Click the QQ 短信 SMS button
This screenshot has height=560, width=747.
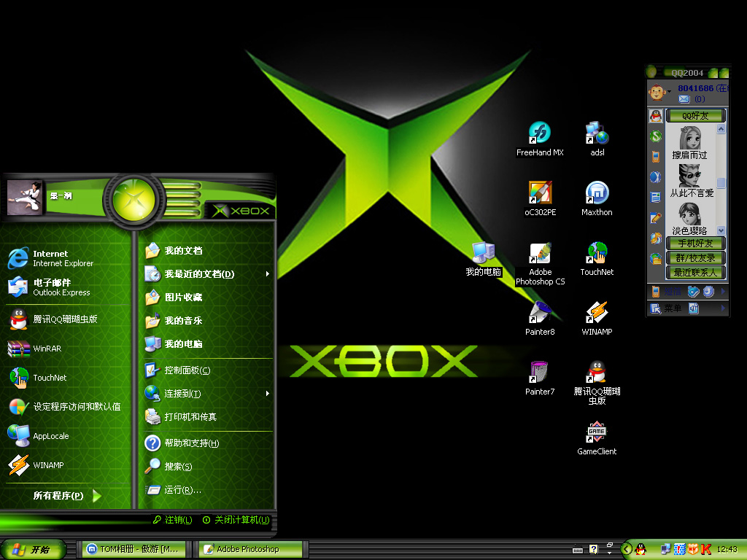tap(667, 292)
